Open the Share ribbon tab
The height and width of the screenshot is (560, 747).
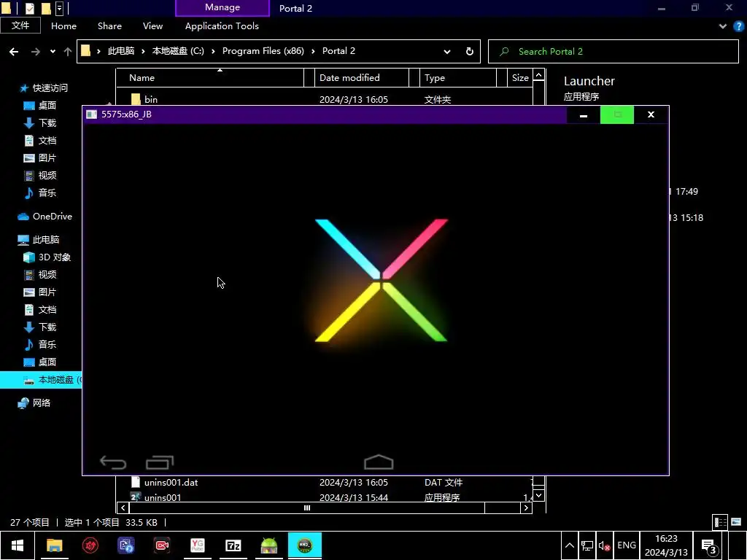tap(109, 26)
